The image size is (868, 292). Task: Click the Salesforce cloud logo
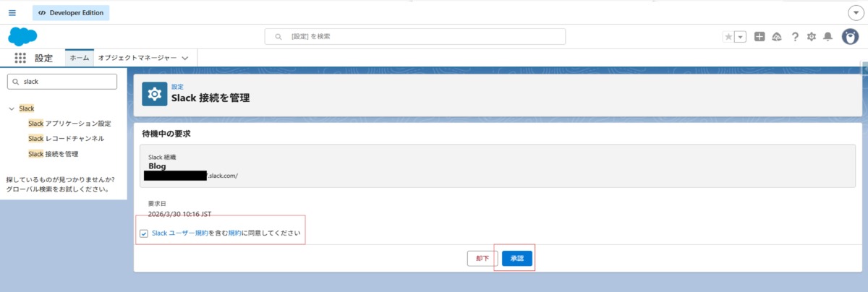click(22, 36)
